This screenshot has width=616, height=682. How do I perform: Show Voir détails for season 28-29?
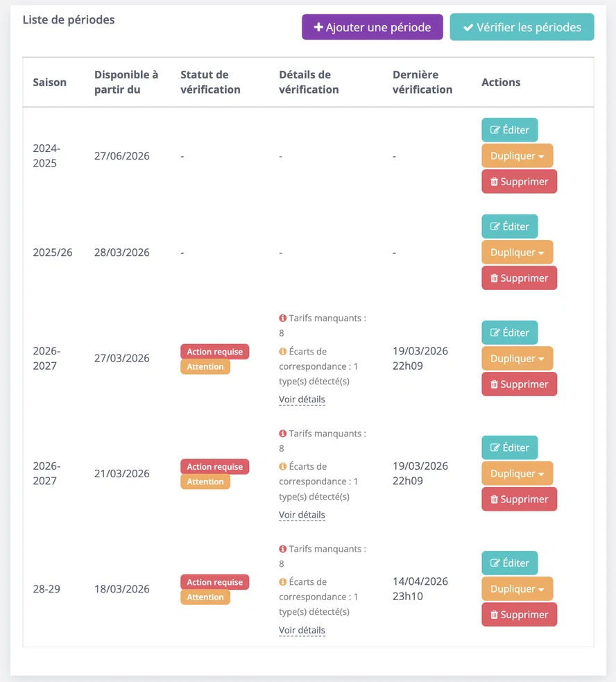(302, 630)
